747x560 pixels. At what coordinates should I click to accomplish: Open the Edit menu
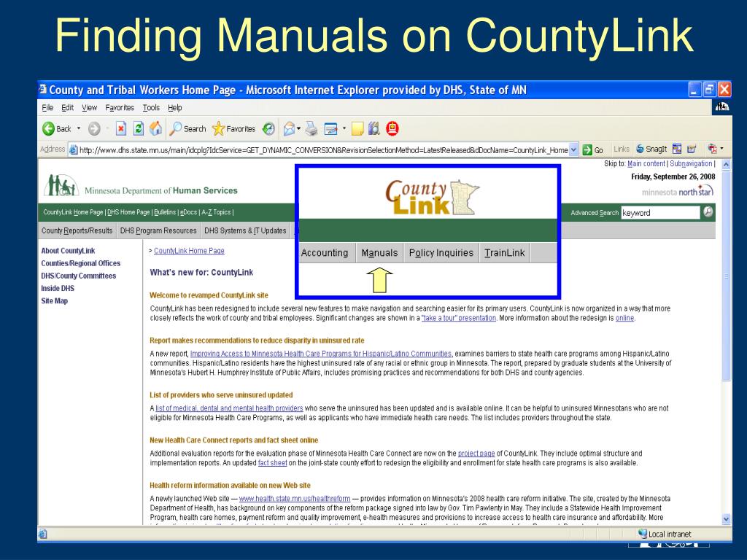point(68,108)
